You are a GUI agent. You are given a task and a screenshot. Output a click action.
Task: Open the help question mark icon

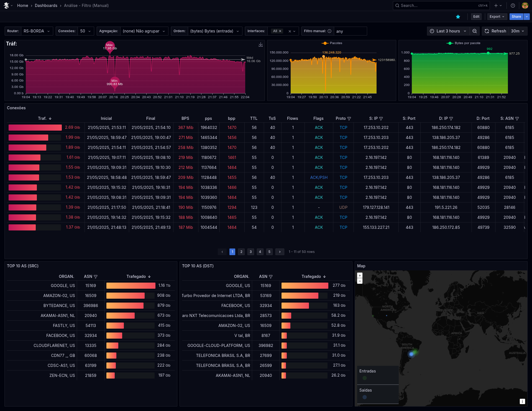(x=513, y=6)
